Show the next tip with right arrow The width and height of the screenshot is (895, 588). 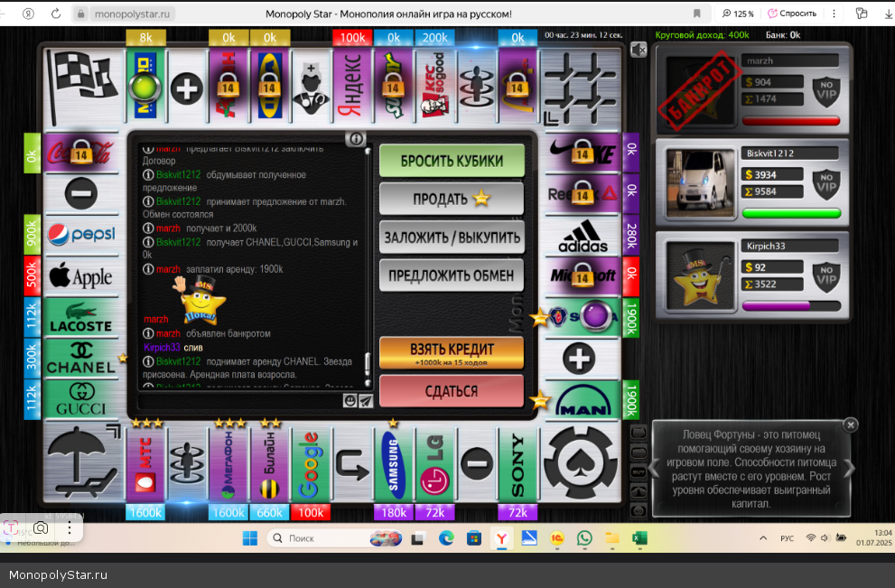[849, 469]
